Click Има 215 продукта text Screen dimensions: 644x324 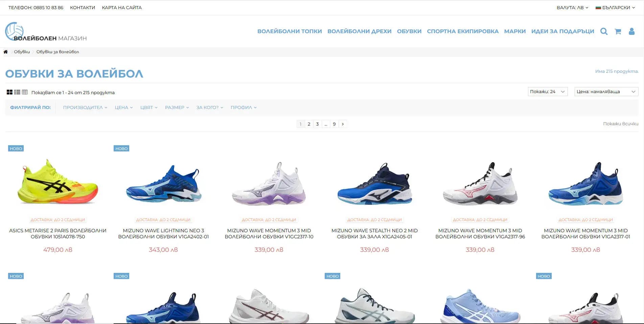coord(617,71)
